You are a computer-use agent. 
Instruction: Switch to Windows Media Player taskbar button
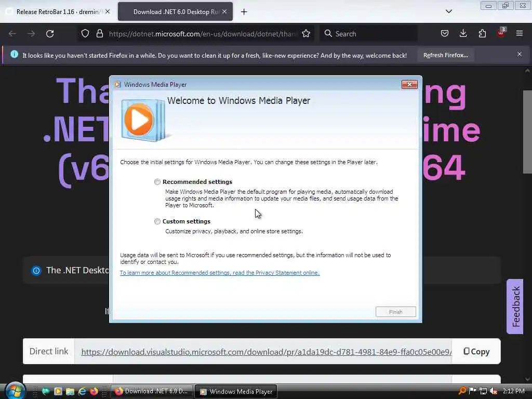[x=236, y=392]
